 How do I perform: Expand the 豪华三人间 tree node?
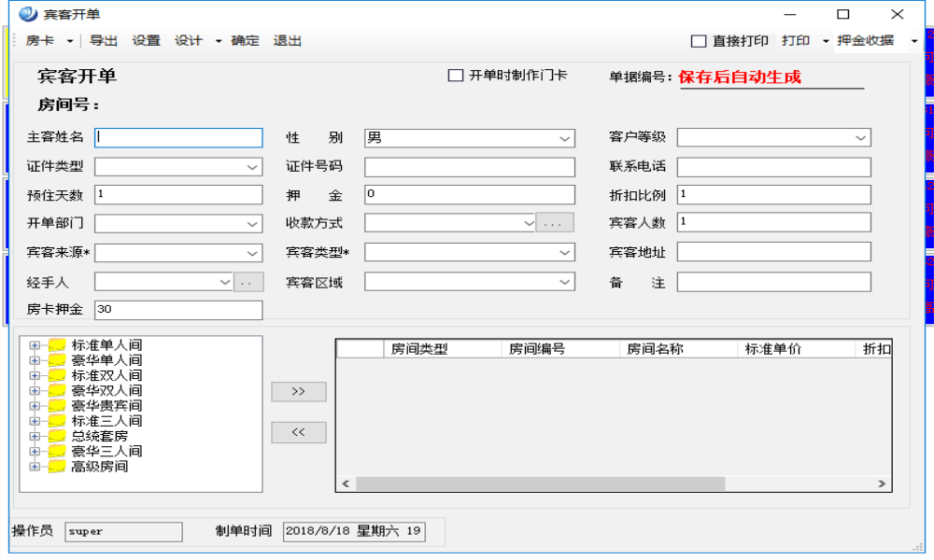click(x=35, y=452)
